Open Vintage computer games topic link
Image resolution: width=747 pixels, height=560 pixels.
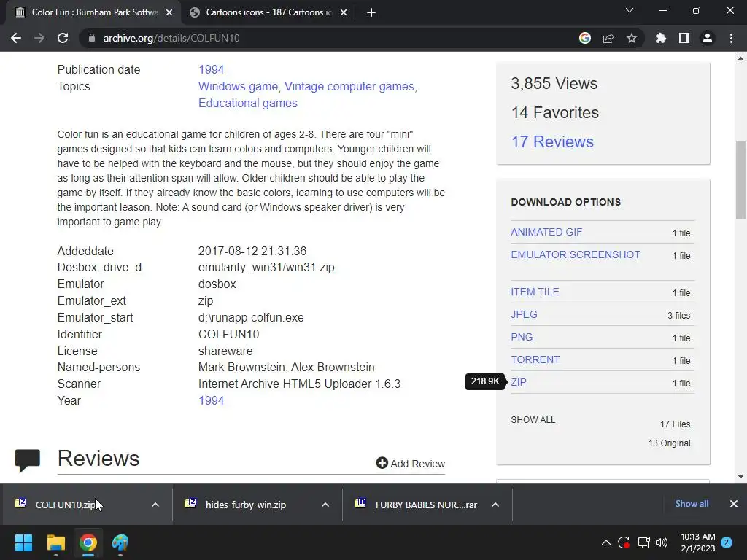[349, 86]
